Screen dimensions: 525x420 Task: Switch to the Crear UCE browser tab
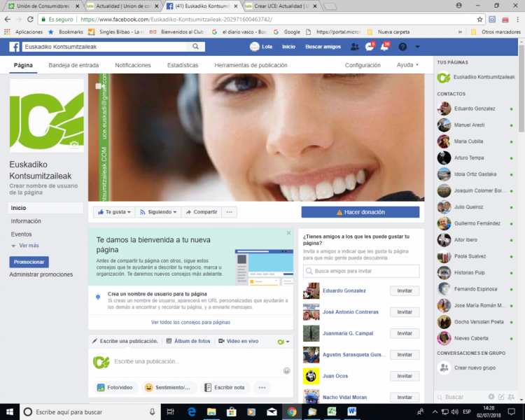click(x=281, y=6)
